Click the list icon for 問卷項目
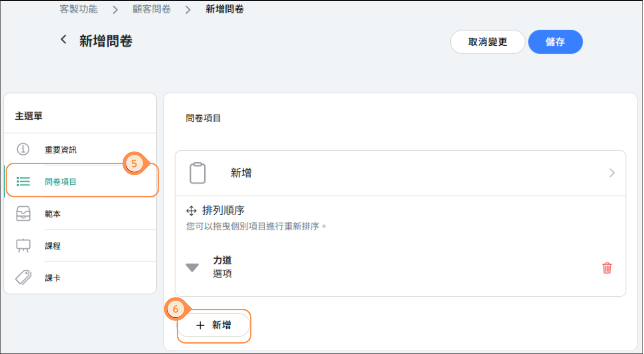Image resolution: width=644 pixels, height=354 pixels. 23,182
